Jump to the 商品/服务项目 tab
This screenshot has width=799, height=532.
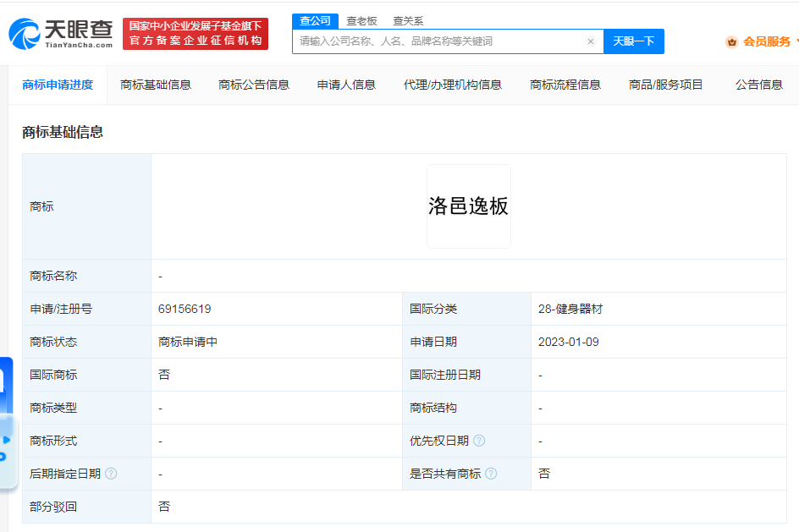pyautogui.click(x=665, y=85)
